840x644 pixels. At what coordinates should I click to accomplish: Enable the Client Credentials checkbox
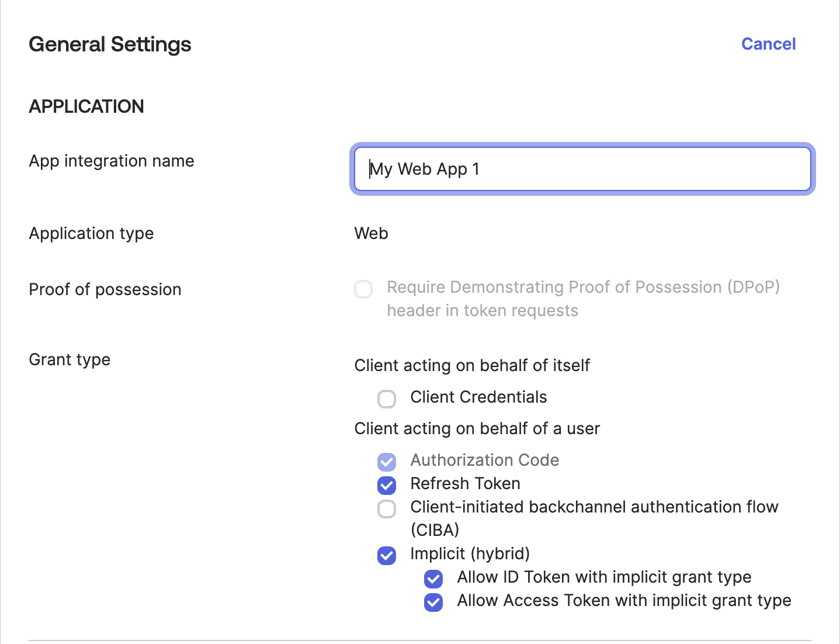[x=387, y=399]
